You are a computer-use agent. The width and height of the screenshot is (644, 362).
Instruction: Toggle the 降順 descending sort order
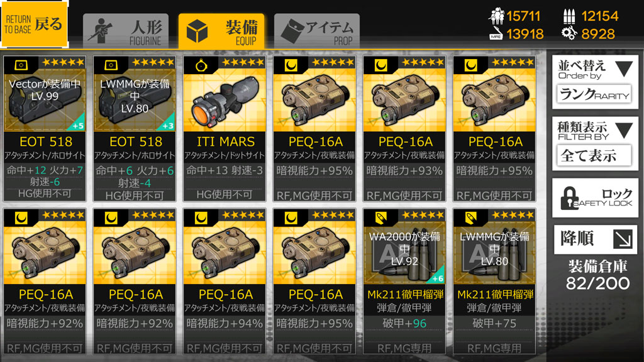595,239
